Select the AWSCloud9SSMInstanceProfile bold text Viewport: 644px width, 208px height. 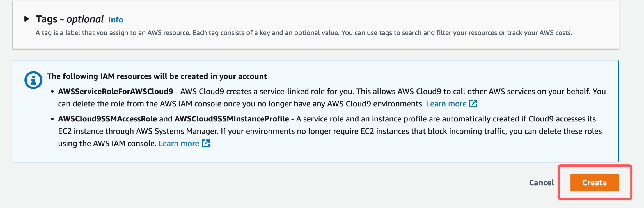(x=232, y=119)
